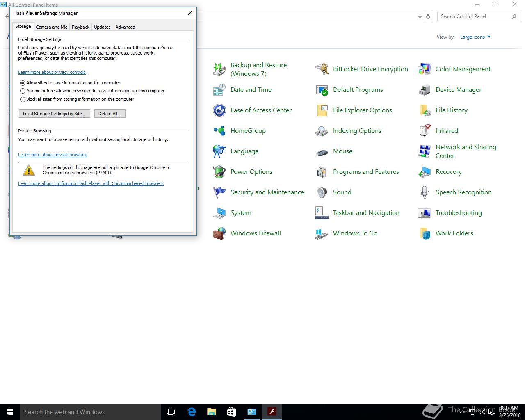The height and width of the screenshot is (420, 525).
Task: Open the System icon
Action: 219,213
